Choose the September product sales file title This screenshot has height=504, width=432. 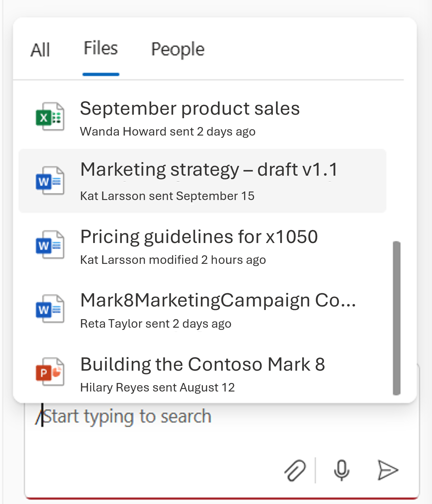click(x=190, y=109)
